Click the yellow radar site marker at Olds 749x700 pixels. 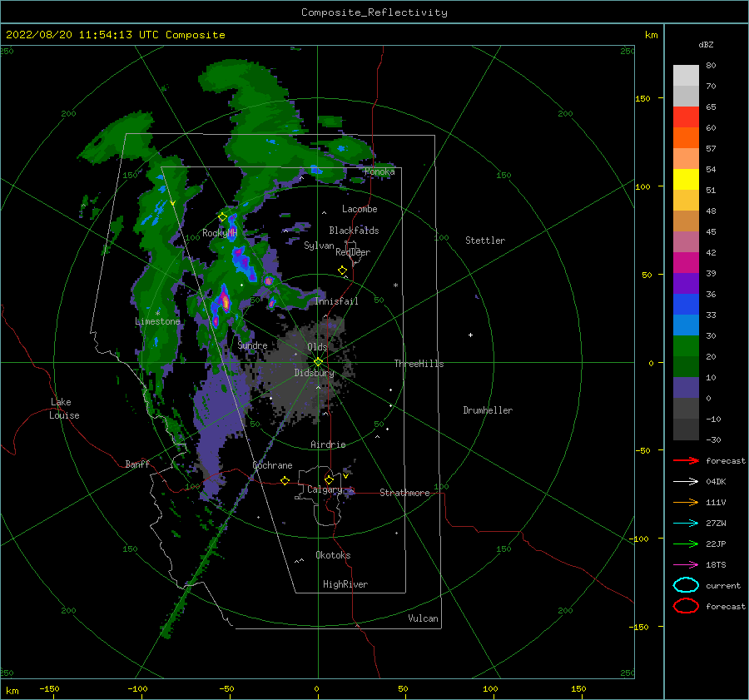(x=318, y=362)
